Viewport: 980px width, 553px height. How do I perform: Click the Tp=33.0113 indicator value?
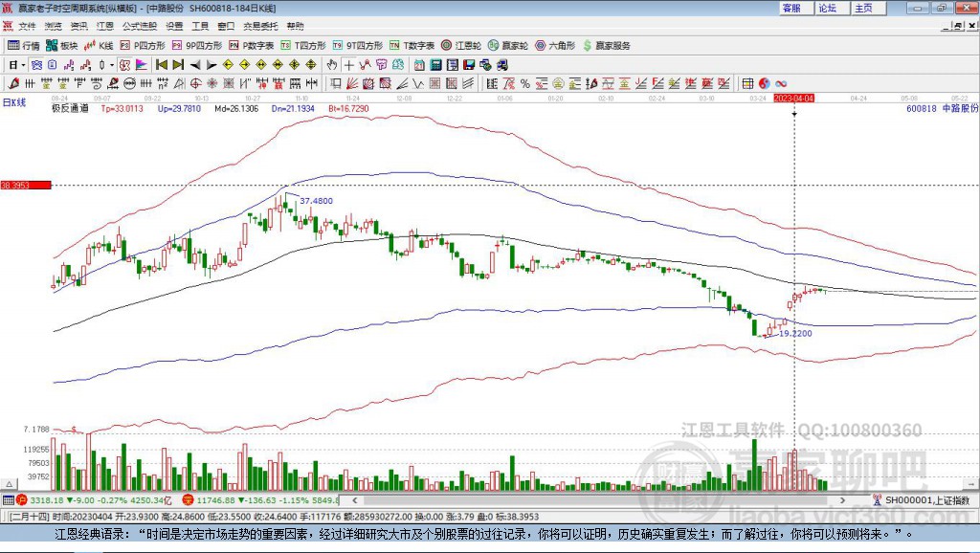coord(122,109)
